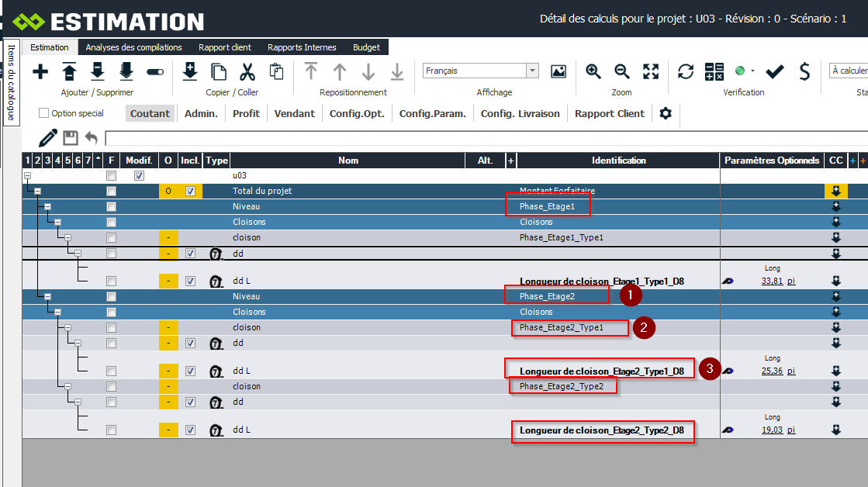Click the scissors Cut icon

point(247,72)
